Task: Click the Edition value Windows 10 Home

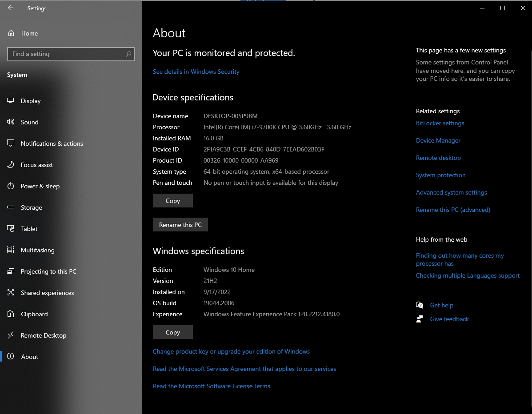Action: tap(229, 270)
